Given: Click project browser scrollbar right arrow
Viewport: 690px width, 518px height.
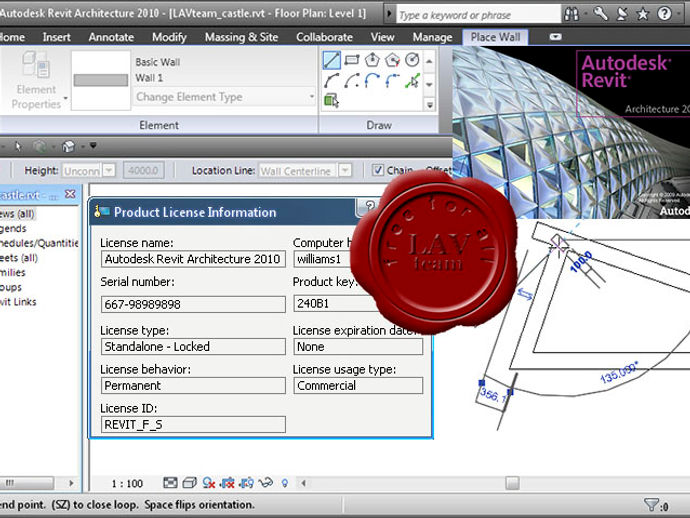Looking at the screenshot, I should (71, 483).
